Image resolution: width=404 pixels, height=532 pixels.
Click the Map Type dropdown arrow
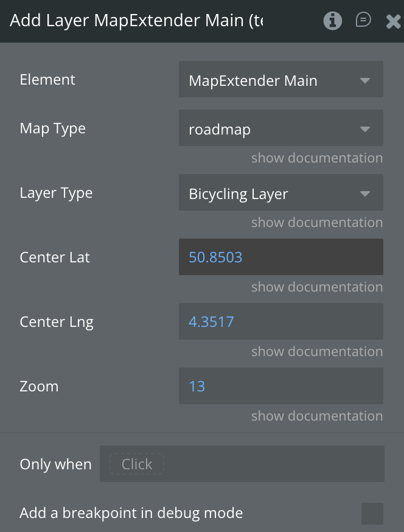coord(365,129)
